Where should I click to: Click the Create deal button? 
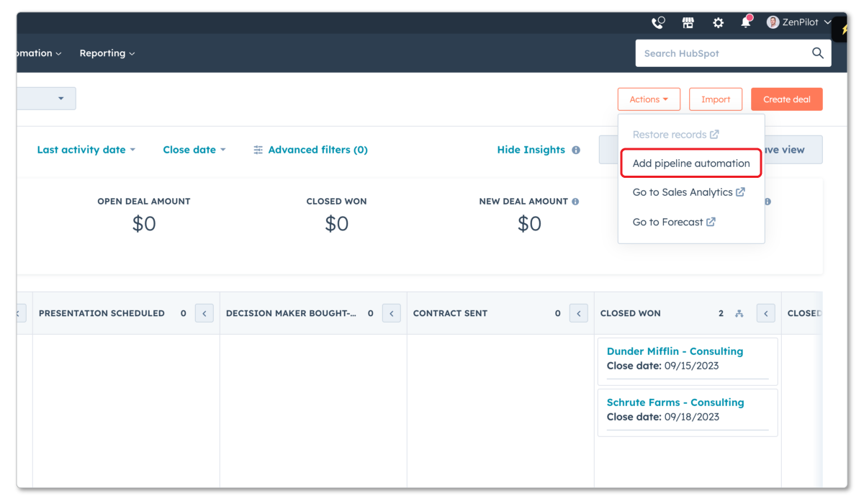pos(786,99)
